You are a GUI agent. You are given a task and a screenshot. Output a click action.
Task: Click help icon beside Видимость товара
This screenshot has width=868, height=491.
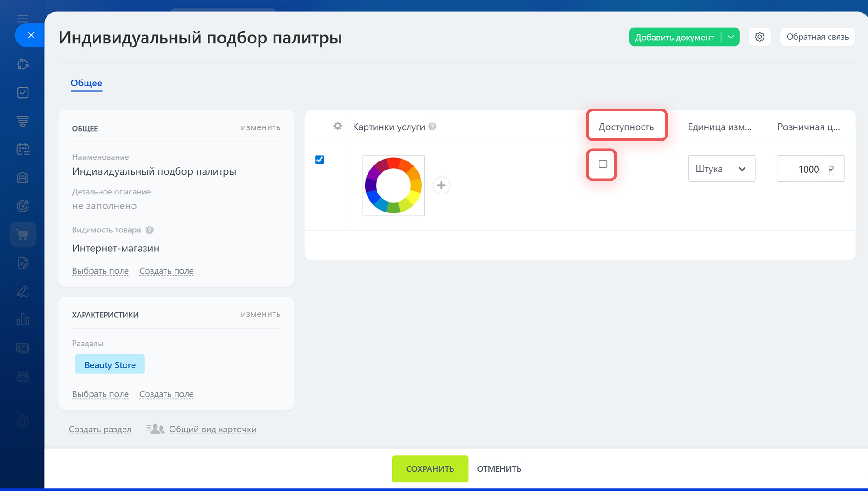pos(150,230)
